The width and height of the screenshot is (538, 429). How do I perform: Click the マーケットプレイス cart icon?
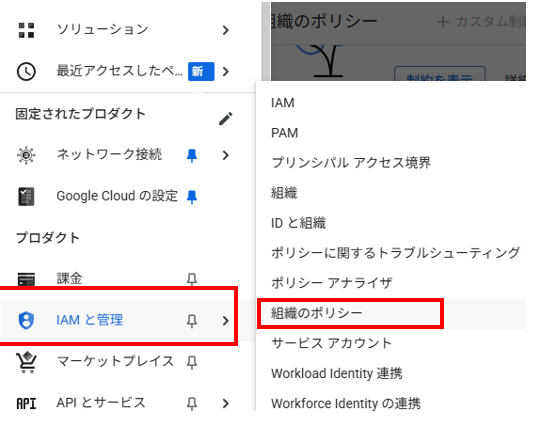pos(26,362)
